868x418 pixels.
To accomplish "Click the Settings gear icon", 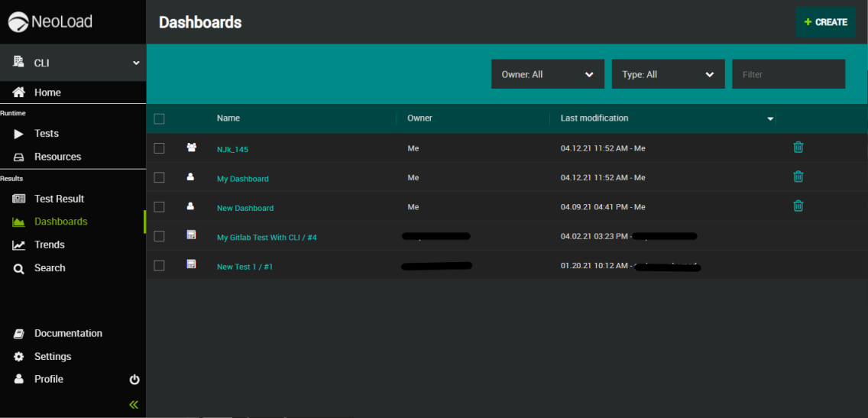I will click(19, 357).
